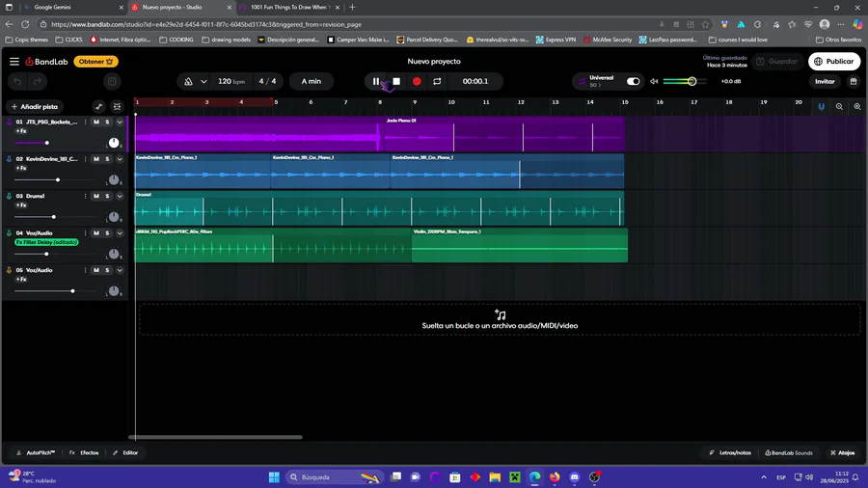Open track 04 Voz/Audio three-dot menu
Screen dimensions: 868x488
pos(85,233)
